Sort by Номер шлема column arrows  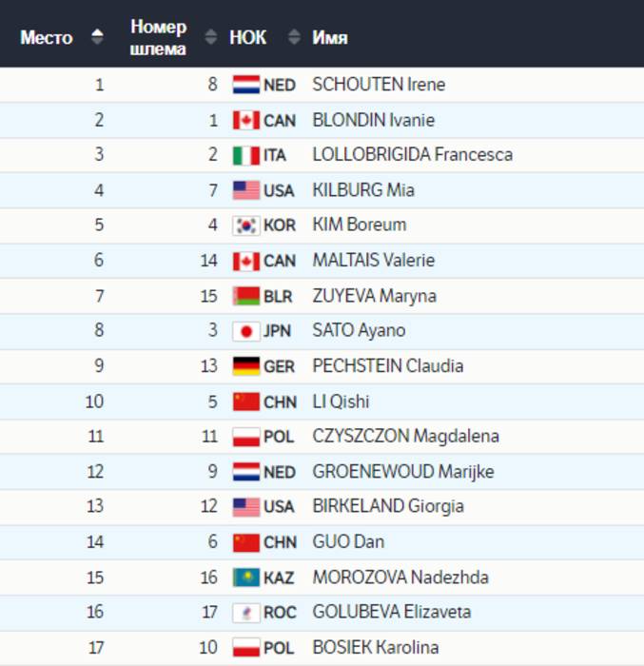tap(210, 38)
